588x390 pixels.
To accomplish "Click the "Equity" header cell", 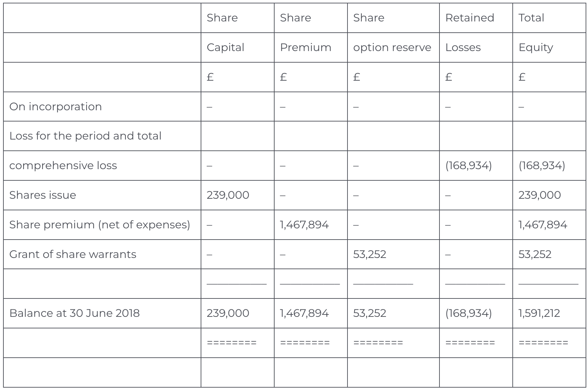I will [536, 48].
